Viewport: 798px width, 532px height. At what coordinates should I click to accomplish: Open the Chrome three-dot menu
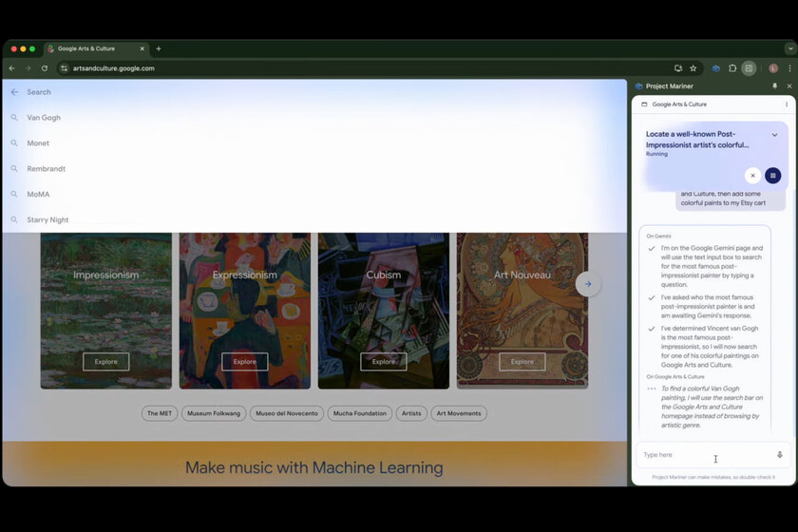[788, 68]
